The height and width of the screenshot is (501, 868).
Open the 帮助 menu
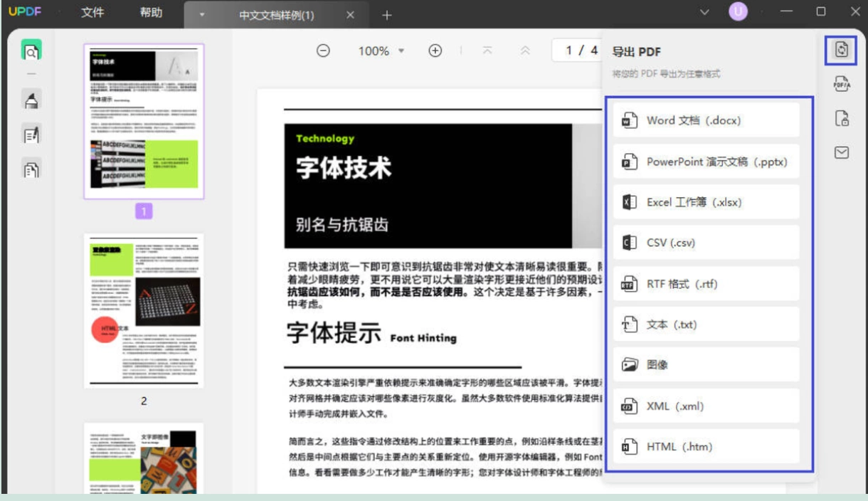151,13
